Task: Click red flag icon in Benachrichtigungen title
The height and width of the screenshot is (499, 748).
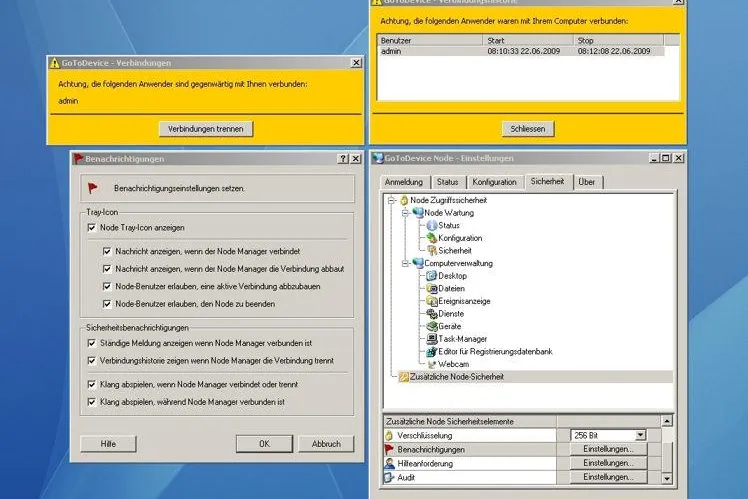Action: (79, 159)
